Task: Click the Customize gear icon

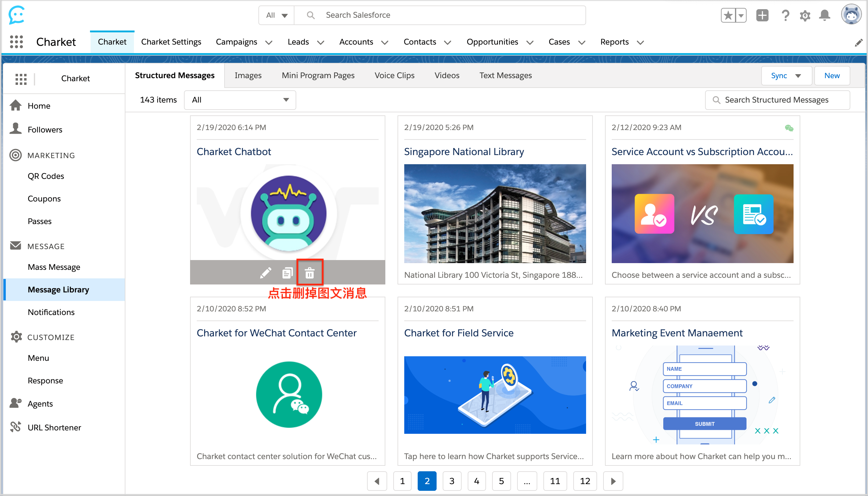Action: point(16,337)
